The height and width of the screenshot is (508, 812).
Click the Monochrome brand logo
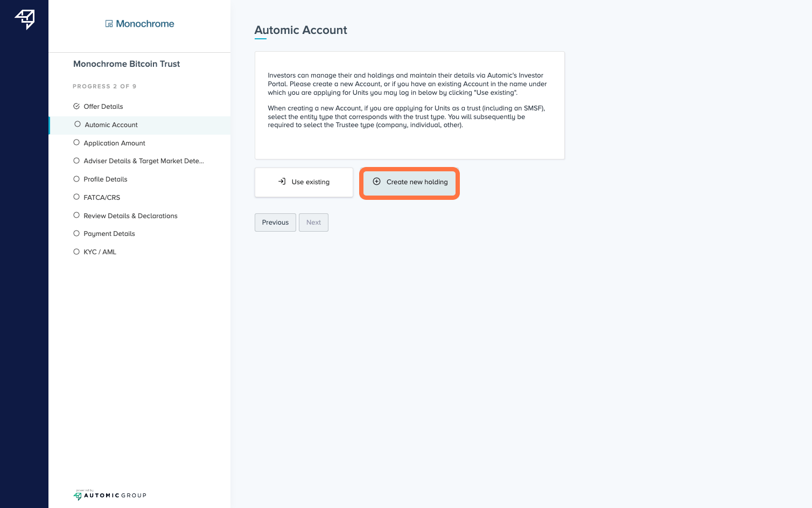[x=139, y=24]
